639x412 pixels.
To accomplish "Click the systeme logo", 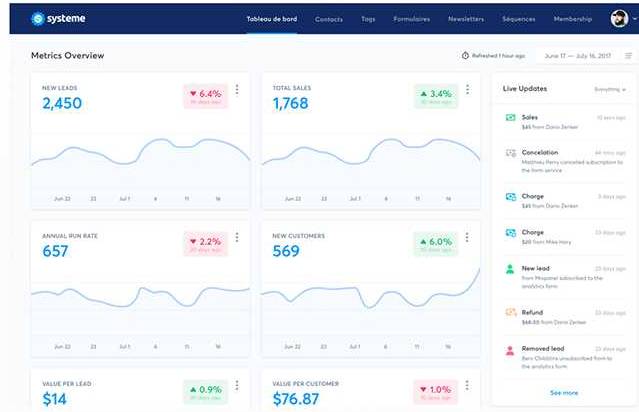I will click(x=58, y=18).
